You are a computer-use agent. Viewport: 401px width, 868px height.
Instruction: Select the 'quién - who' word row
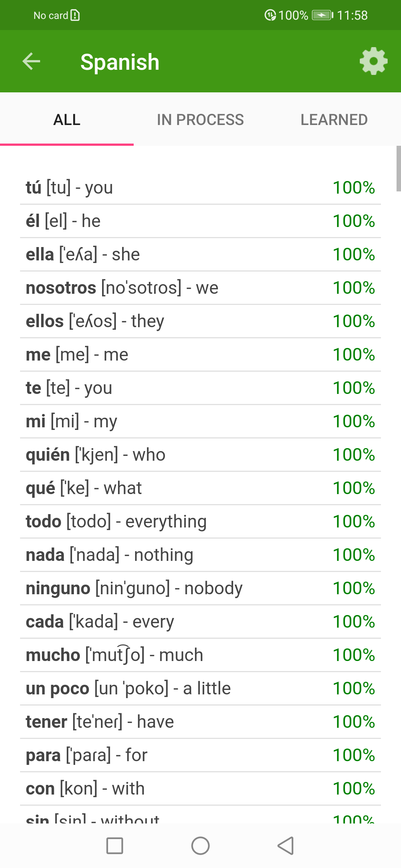tap(200, 455)
